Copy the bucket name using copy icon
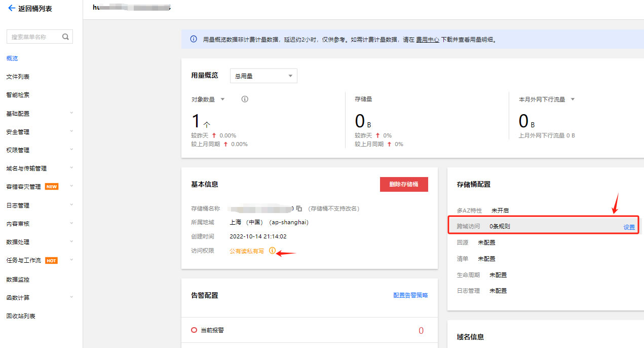 pos(299,208)
